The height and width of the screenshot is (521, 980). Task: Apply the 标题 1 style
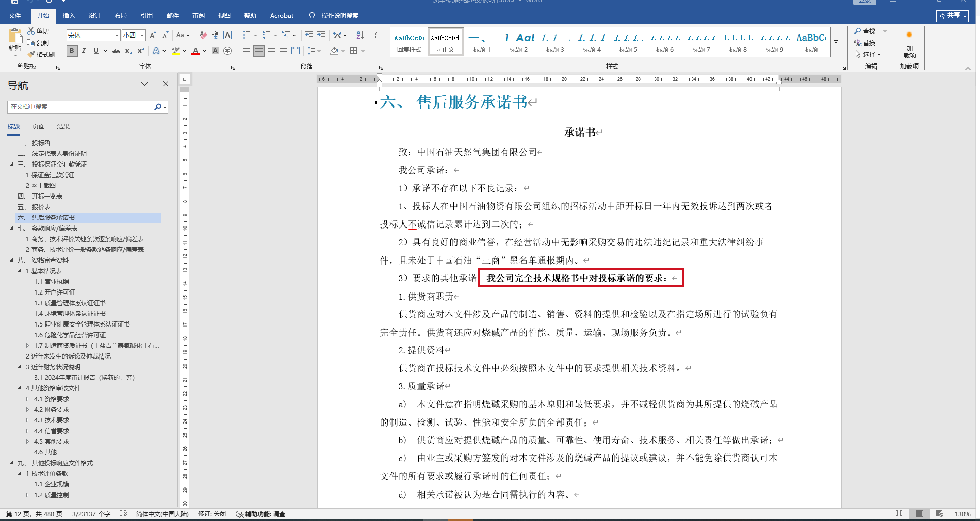tap(482, 42)
